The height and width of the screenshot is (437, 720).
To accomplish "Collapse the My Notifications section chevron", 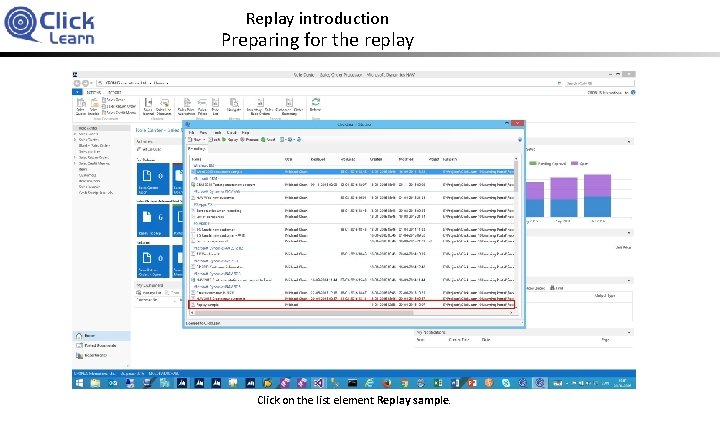I will pyautogui.click(x=629, y=332).
